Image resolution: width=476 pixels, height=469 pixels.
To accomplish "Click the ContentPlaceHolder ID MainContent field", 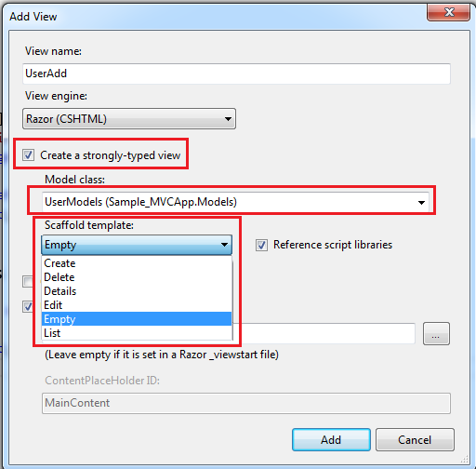I will (x=246, y=403).
